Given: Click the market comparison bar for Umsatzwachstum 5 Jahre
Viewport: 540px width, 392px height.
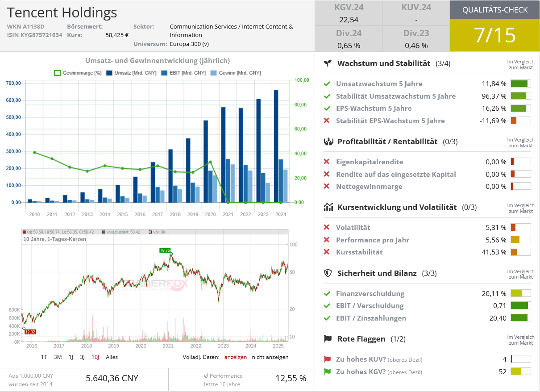Looking at the screenshot, I should (521, 83).
